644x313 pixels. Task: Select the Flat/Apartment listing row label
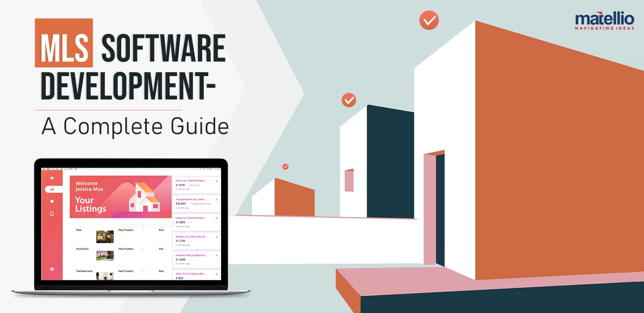tap(84, 271)
